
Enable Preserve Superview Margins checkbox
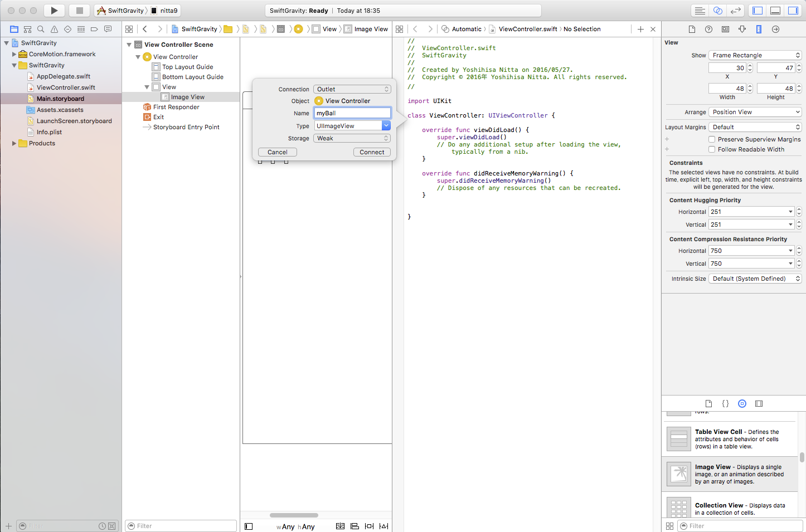[x=712, y=139]
